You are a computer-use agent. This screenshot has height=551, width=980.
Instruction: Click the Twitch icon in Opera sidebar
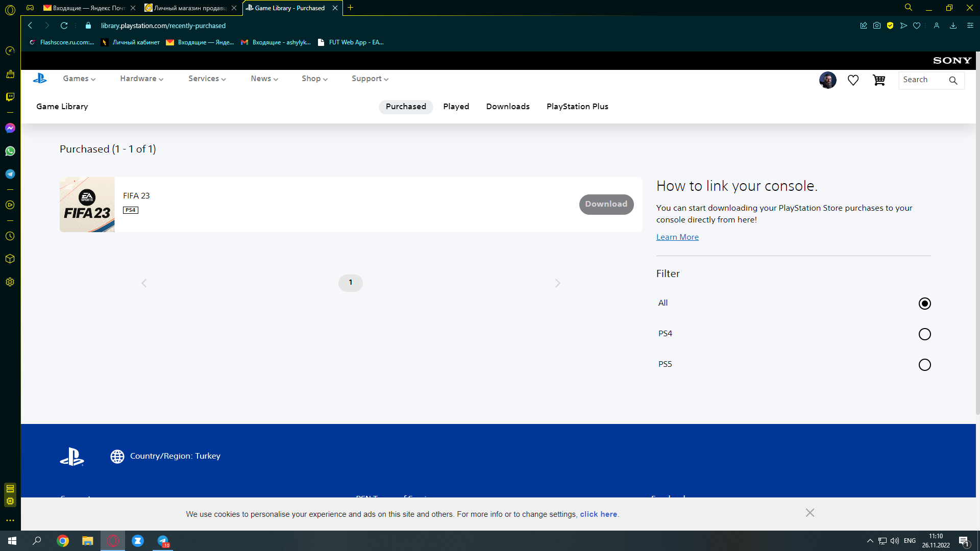tap(10, 97)
